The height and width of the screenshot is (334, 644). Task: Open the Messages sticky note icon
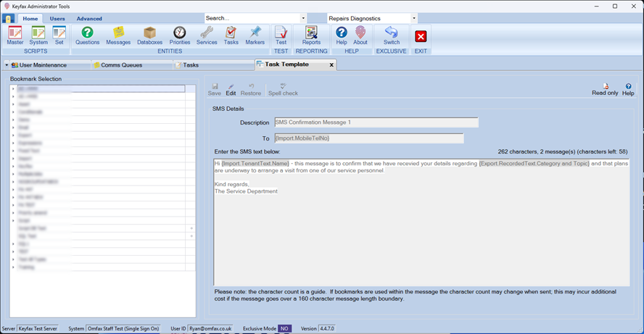pos(118,36)
